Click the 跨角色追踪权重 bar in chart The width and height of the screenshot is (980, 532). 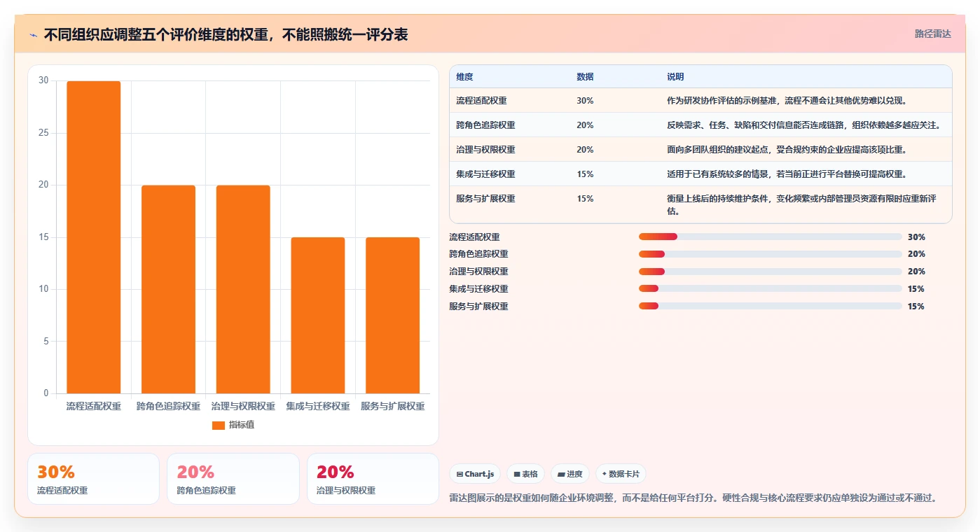click(x=168, y=289)
